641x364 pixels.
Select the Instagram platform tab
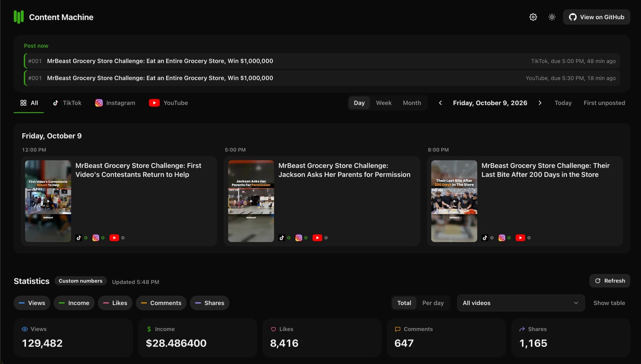tap(115, 103)
